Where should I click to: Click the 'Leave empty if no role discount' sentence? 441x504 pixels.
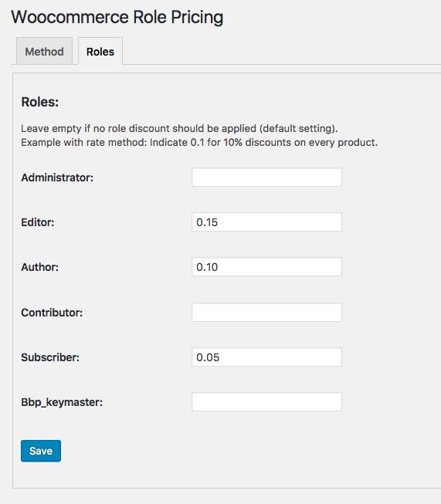click(179, 129)
